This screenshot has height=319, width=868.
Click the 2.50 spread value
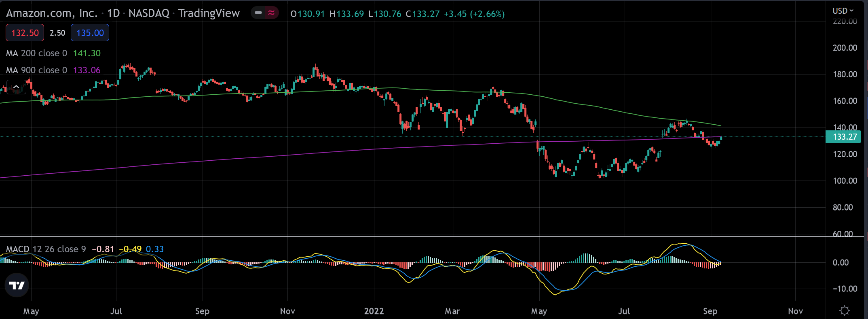57,33
